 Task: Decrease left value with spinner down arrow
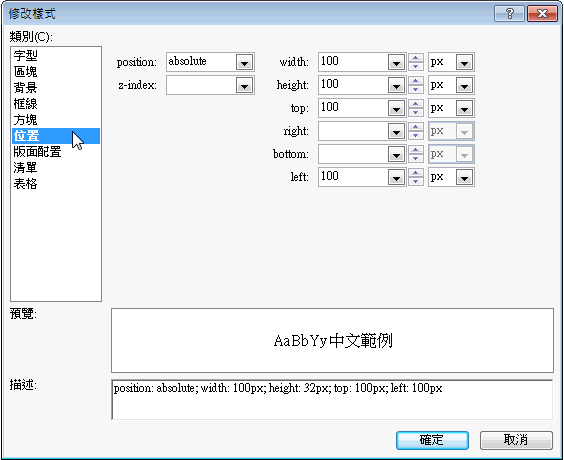pyautogui.click(x=416, y=182)
